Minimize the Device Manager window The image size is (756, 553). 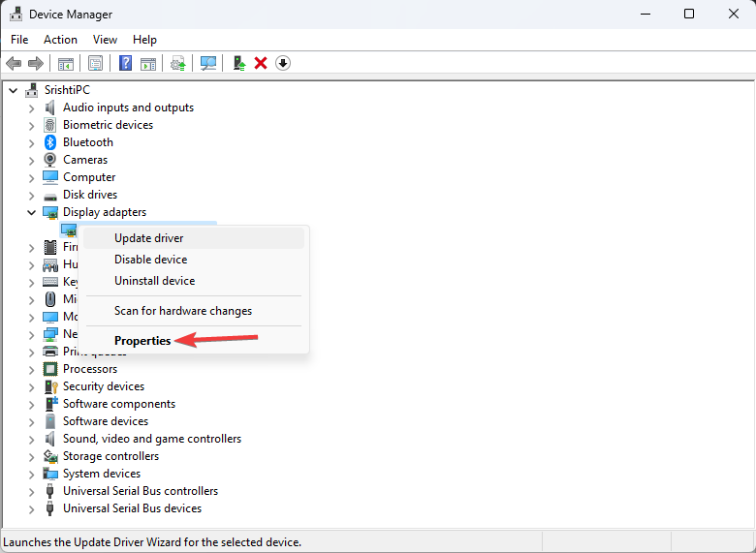coord(646,14)
